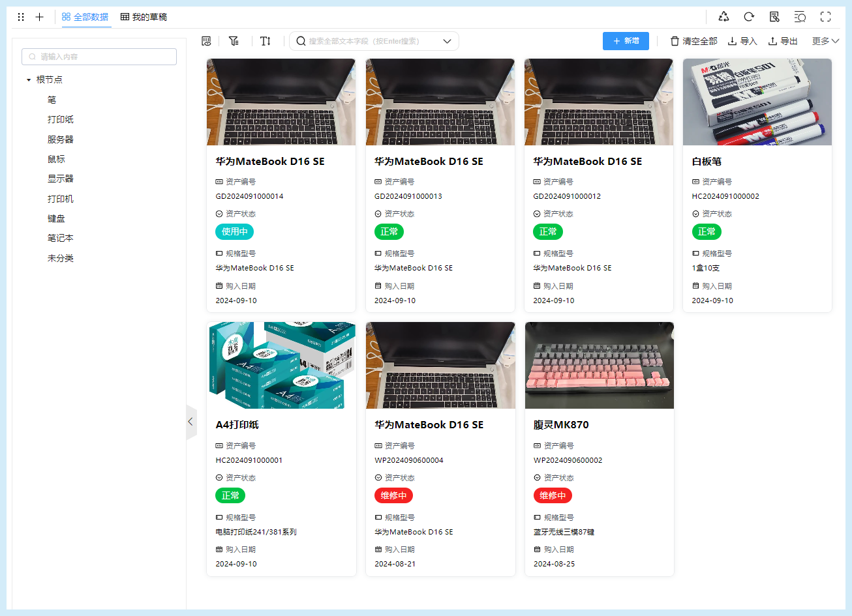Click the recycle bin icon in top bar

pyautogui.click(x=723, y=17)
